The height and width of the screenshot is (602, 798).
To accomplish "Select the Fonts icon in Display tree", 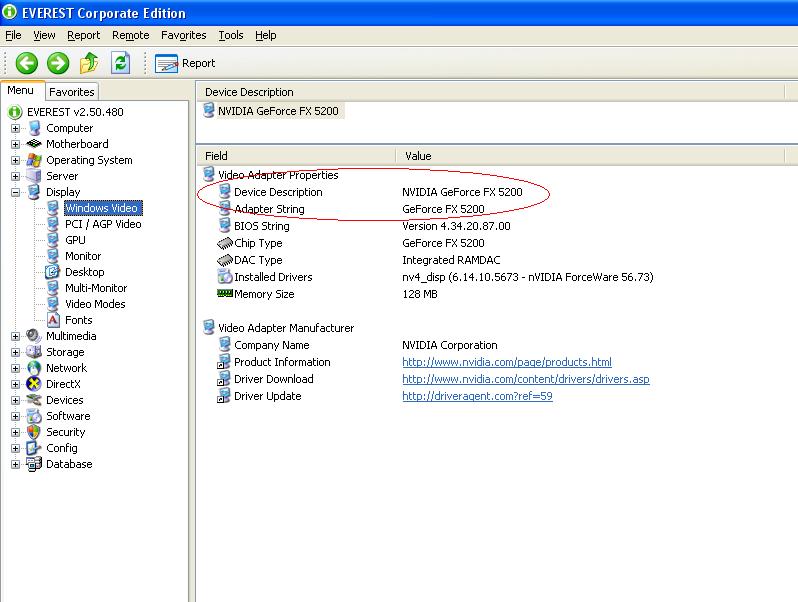I will point(53,320).
